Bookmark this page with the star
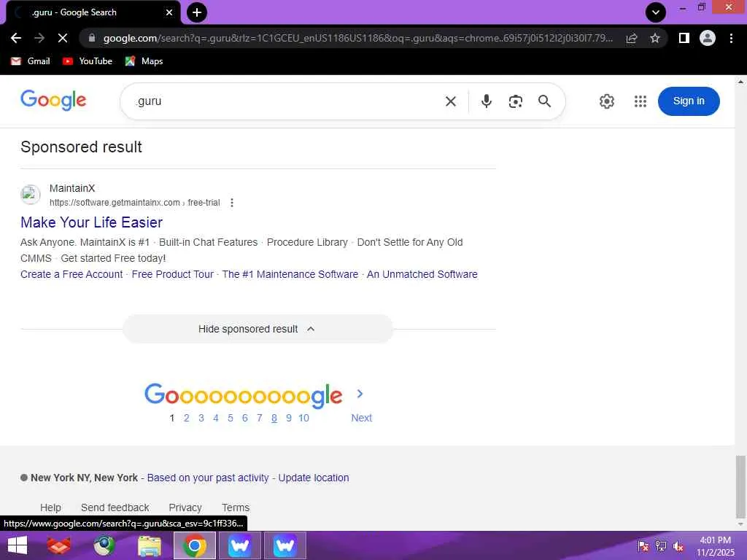Screen dimensions: 747x560 tap(655, 38)
